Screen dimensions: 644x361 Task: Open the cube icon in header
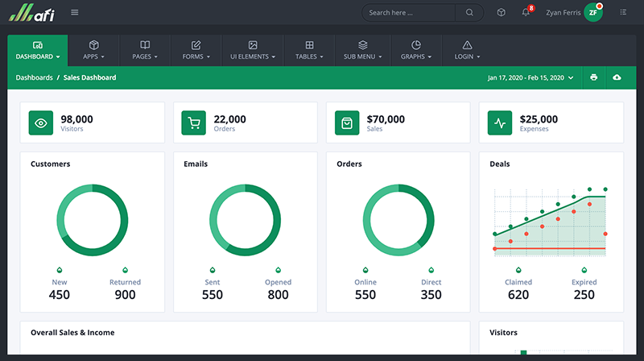point(501,13)
